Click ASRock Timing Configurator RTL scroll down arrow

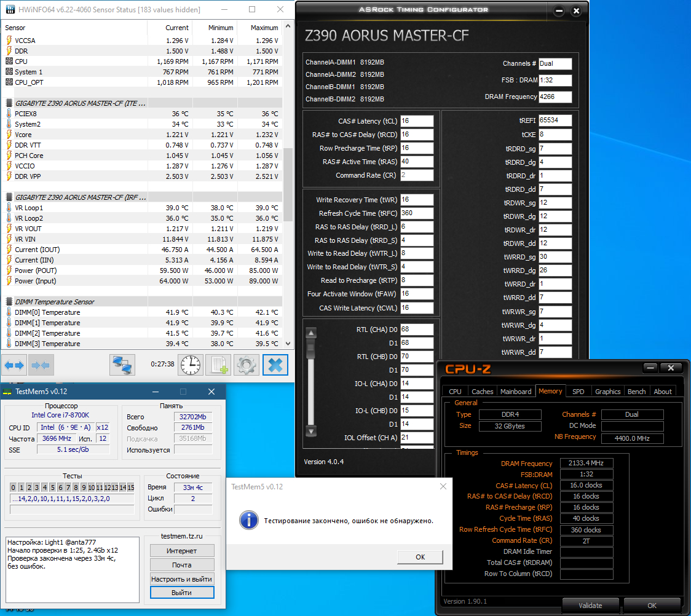311,432
